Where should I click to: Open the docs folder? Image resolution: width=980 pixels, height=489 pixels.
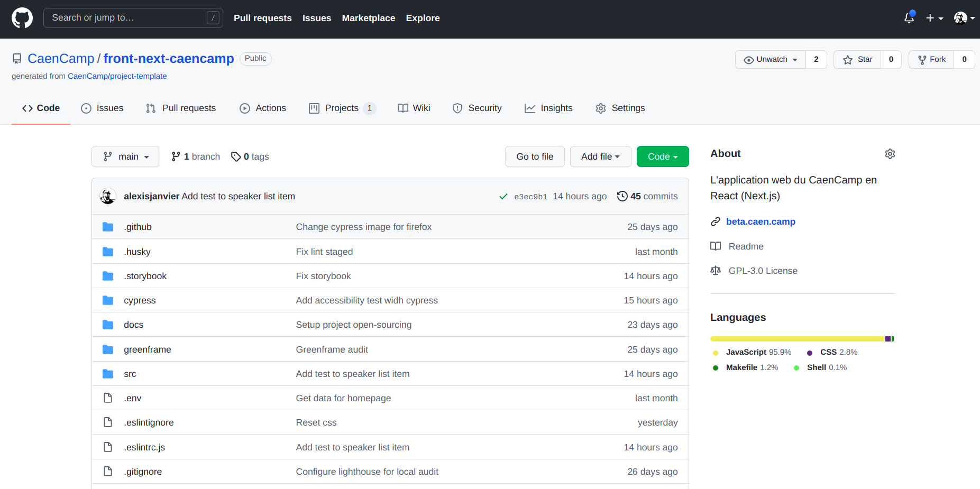(x=134, y=325)
